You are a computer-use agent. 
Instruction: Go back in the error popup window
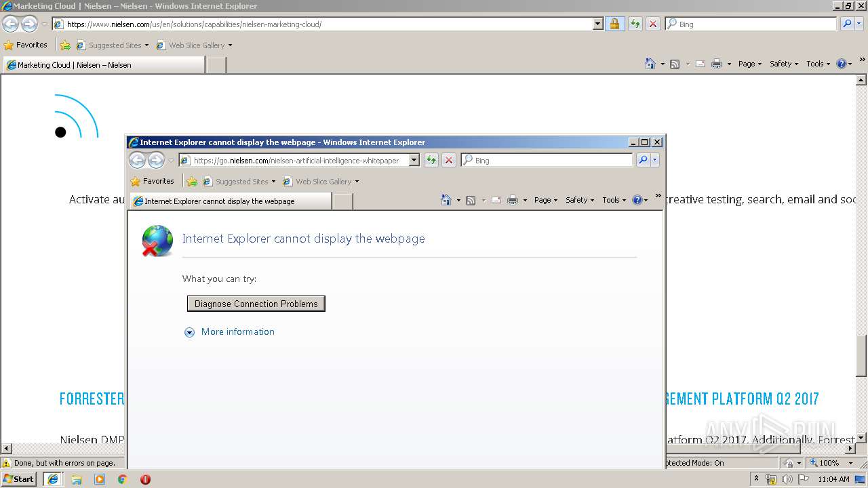pos(137,160)
